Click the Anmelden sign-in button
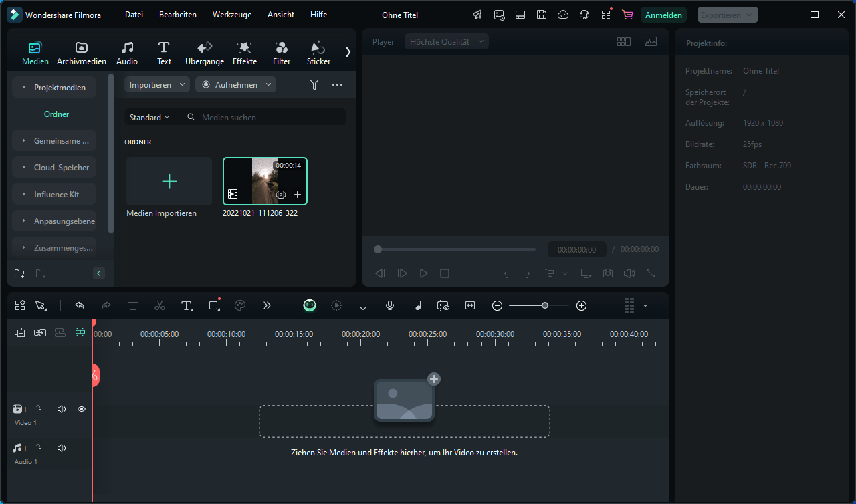The height and width of the screenshot is (504, 856). point(663,15)
